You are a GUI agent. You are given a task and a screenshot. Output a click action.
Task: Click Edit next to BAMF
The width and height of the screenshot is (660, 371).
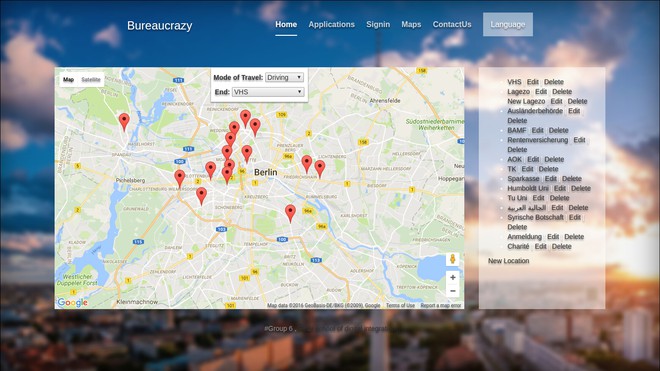click(x=538, y=130)
